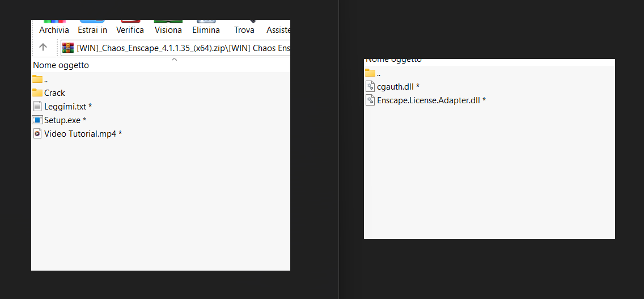Click the Elimina toolbar button
Image resolution: width=644 pixels, height=299 pixels.
(206, 27)
